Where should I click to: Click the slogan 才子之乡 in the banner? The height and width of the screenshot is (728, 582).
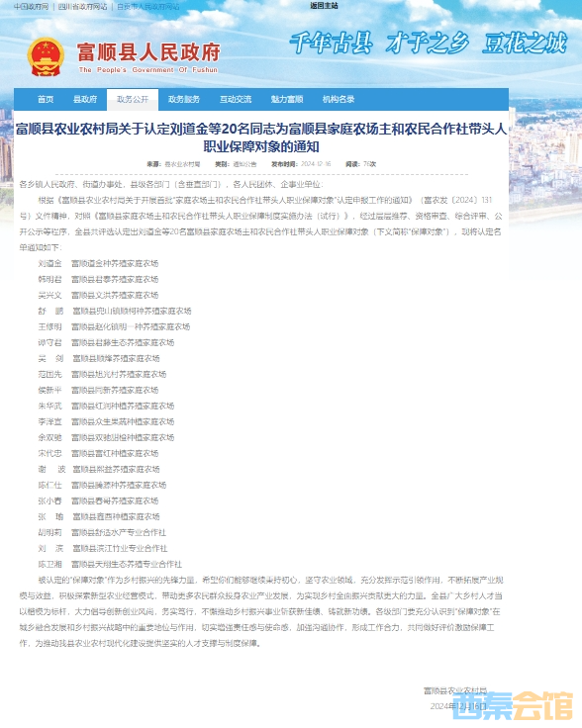[x=428, y=44]
